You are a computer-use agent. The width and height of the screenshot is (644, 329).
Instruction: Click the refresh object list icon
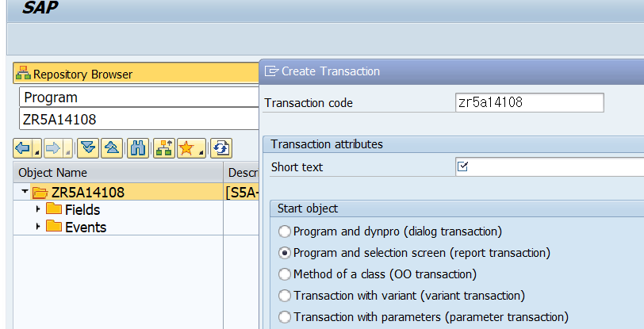[x=221, y=148]
